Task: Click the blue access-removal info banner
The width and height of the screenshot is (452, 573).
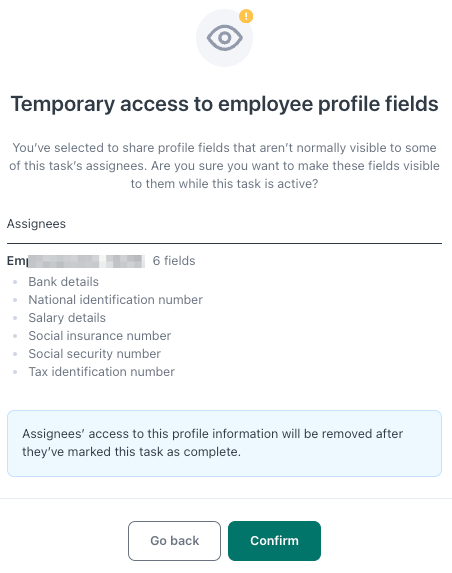Action: pyautogui.click(x=224, y=443)
